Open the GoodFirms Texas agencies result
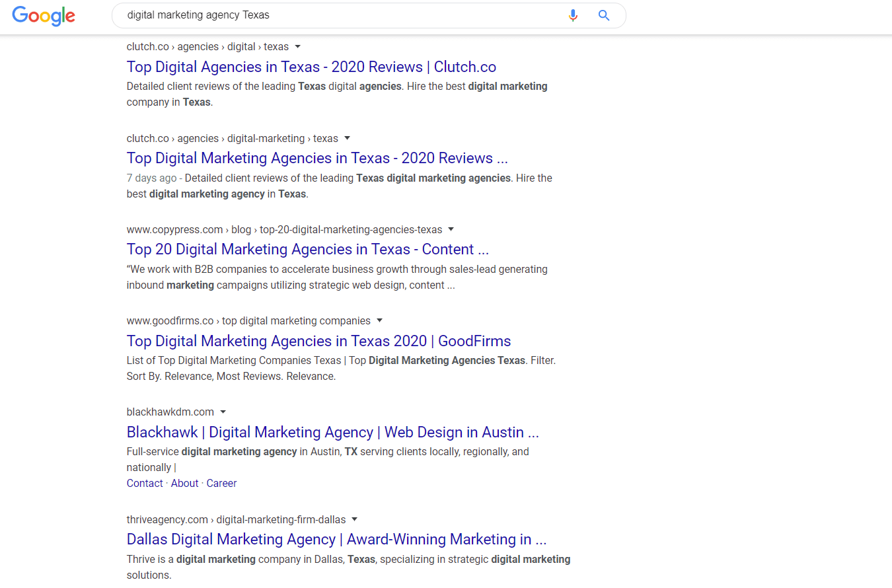892x588 pixels. 319,341
